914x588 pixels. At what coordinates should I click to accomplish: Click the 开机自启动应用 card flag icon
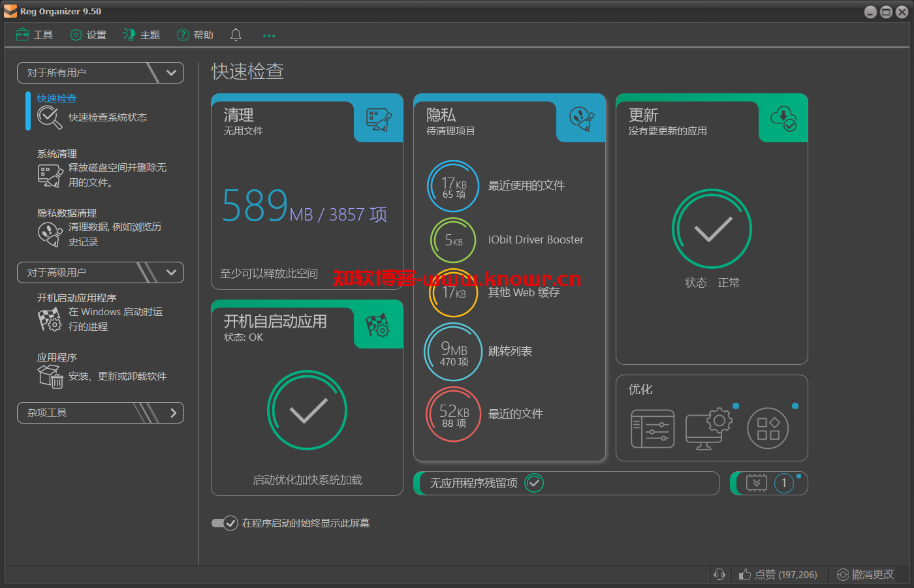point(379,326)
